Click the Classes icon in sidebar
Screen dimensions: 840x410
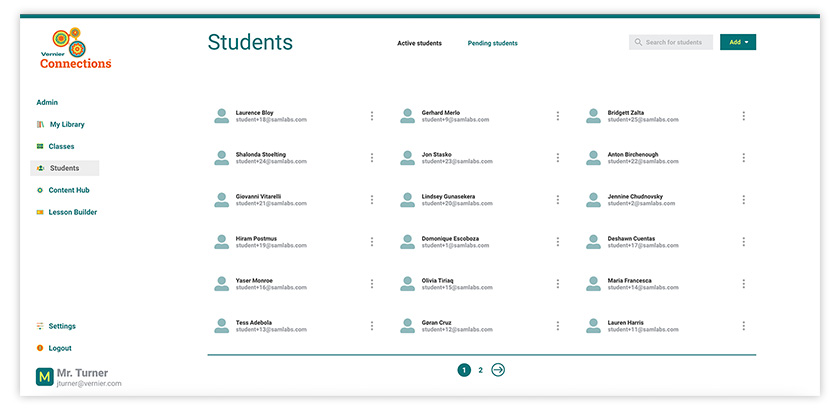point(40,147)
